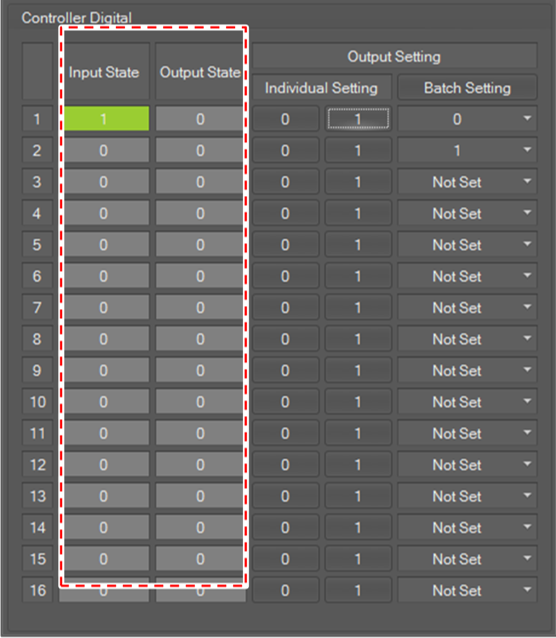Click row number 13 label
Image resolution: width=556 pixels, height=638 pixels.
click(x=37, y=496)
